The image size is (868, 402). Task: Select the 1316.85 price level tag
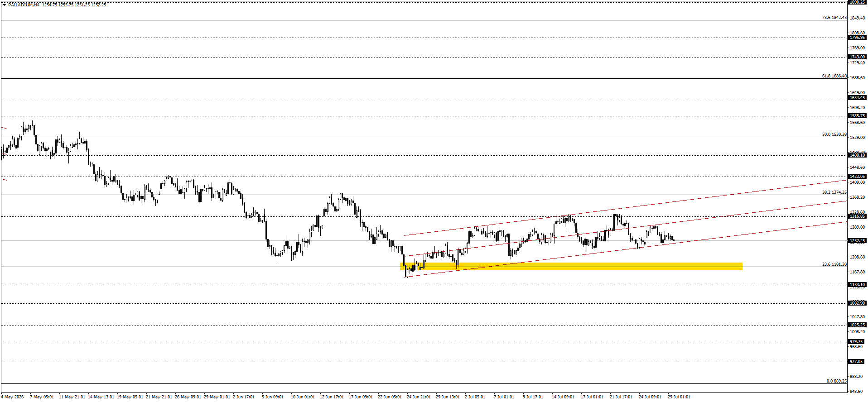(x=857, y=216)
